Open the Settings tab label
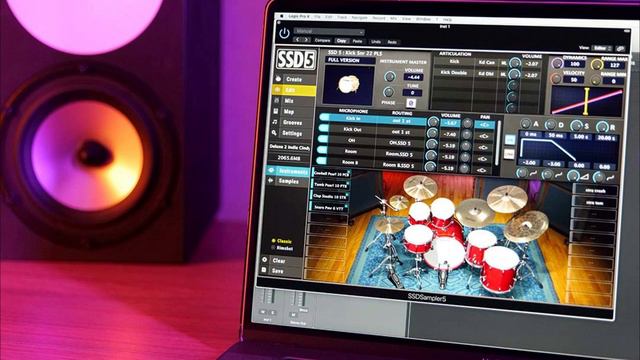Image resolution: width=640 pixels, height=360 pixels. [x=292, y=133]
